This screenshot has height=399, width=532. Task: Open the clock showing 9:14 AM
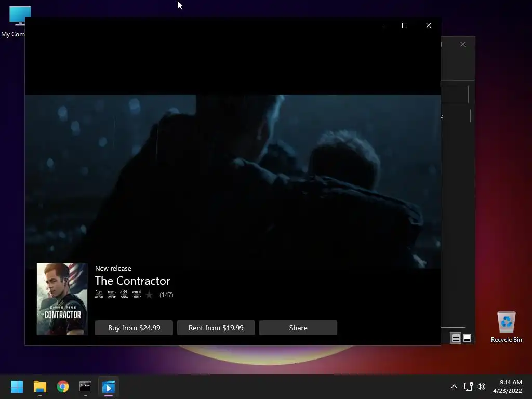(507, 387)
